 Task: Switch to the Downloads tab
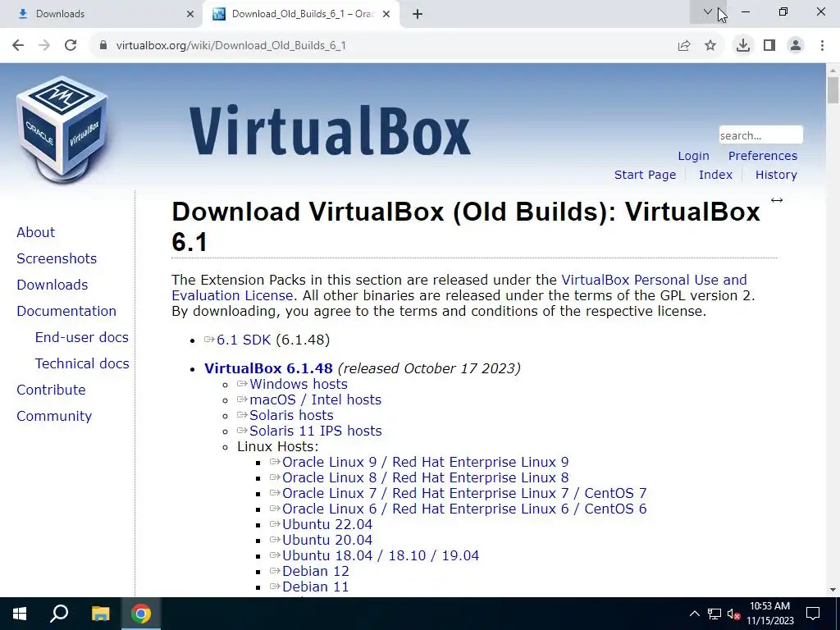pos(102,14)
